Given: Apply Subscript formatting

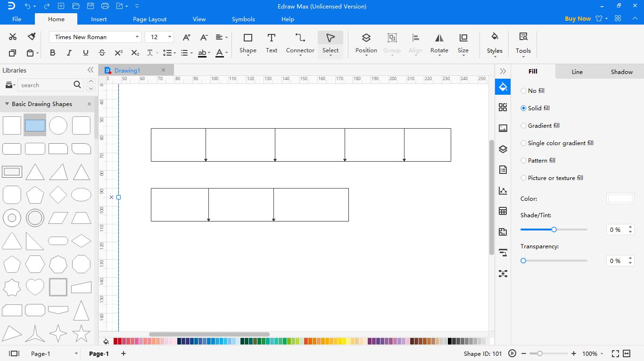Looking at the screenshot, I should tap(135, 53).
